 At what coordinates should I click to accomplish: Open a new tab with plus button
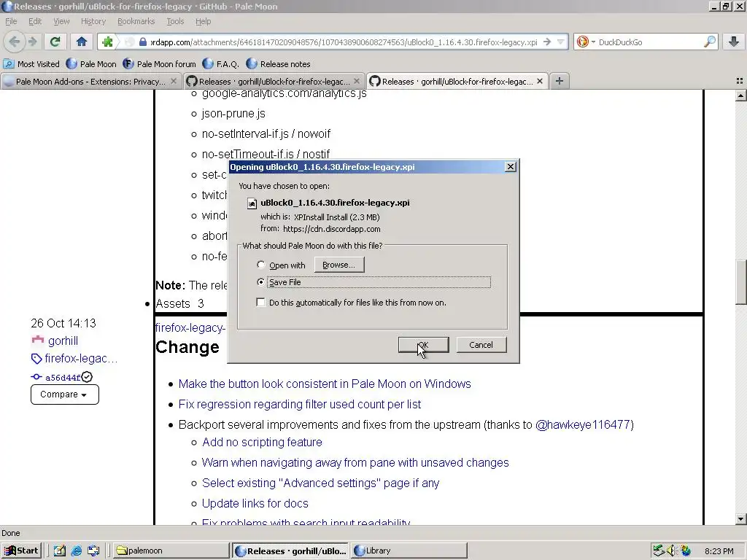click(560, 82)
